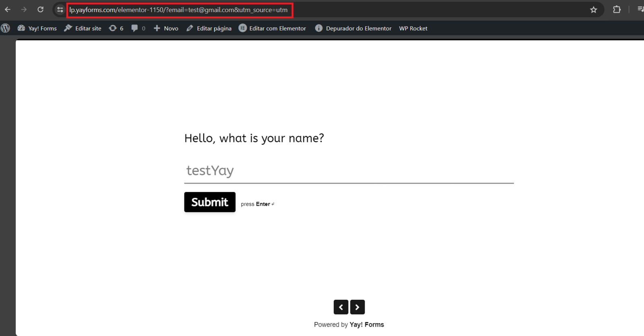
Task: Click the browser forward arrow
Action: click(x=24, y=10)
